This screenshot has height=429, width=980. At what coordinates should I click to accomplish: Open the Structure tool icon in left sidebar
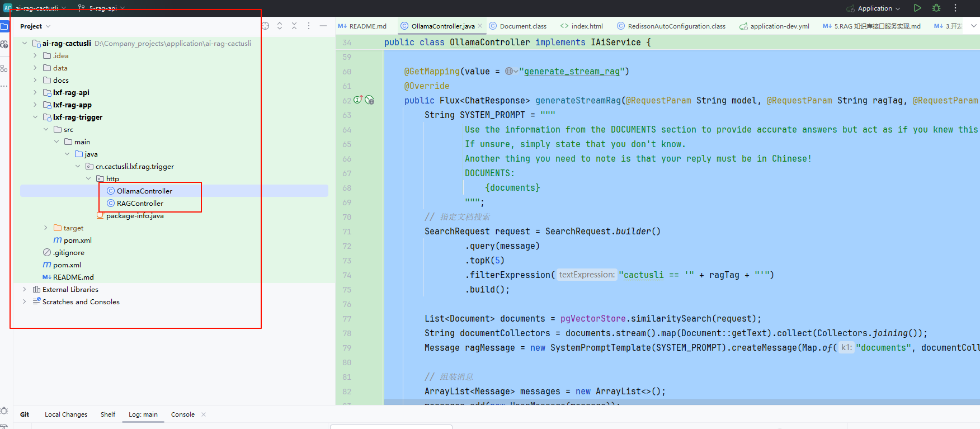click(4, 68)
